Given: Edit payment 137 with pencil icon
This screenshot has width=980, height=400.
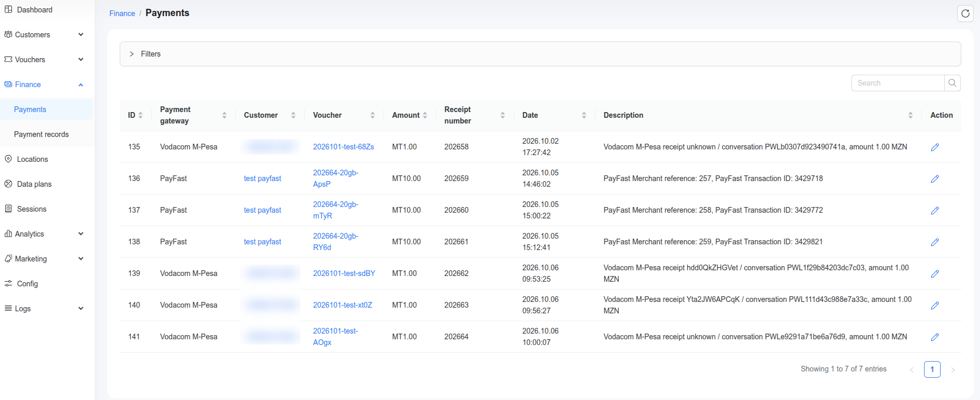Looking at the screenshot, I should click(x=935, y=211).
